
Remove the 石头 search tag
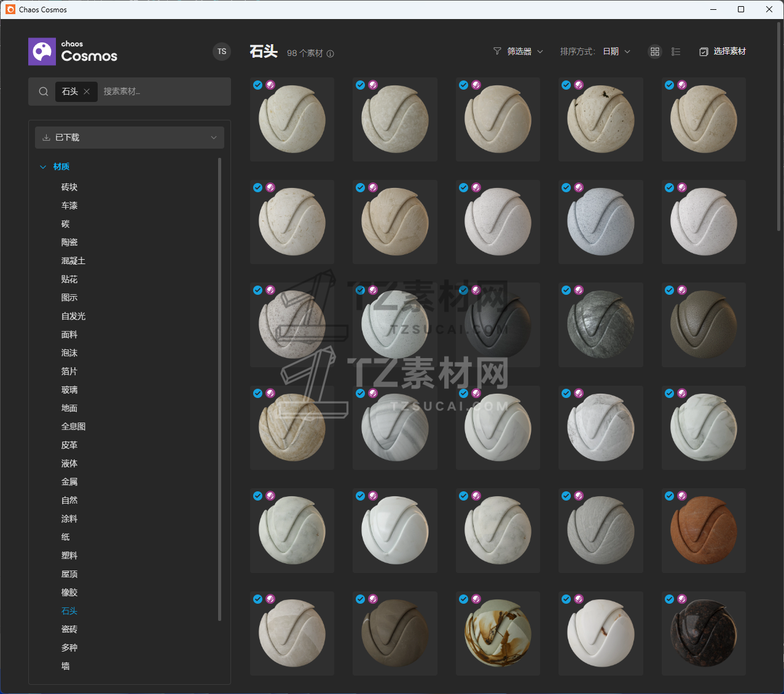[x=87, y=92]
